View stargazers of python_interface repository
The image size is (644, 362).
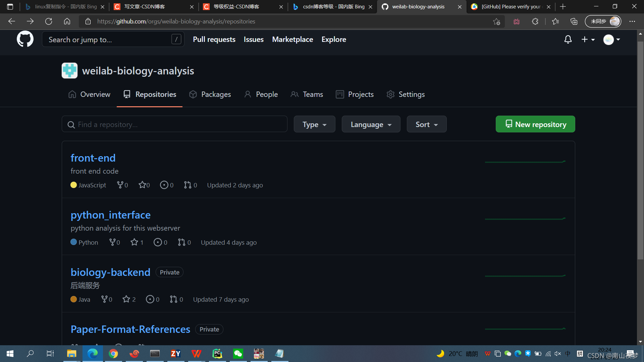click(137, 242)
